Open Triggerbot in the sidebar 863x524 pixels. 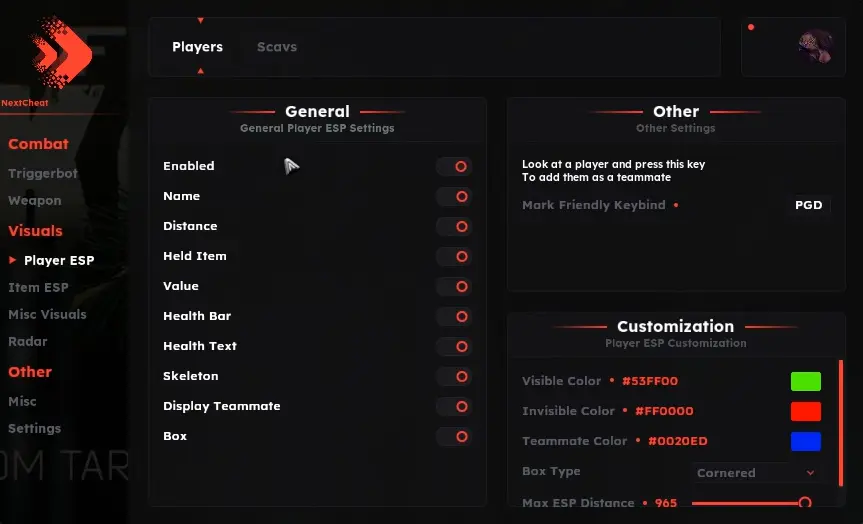(x=43, y=174)
